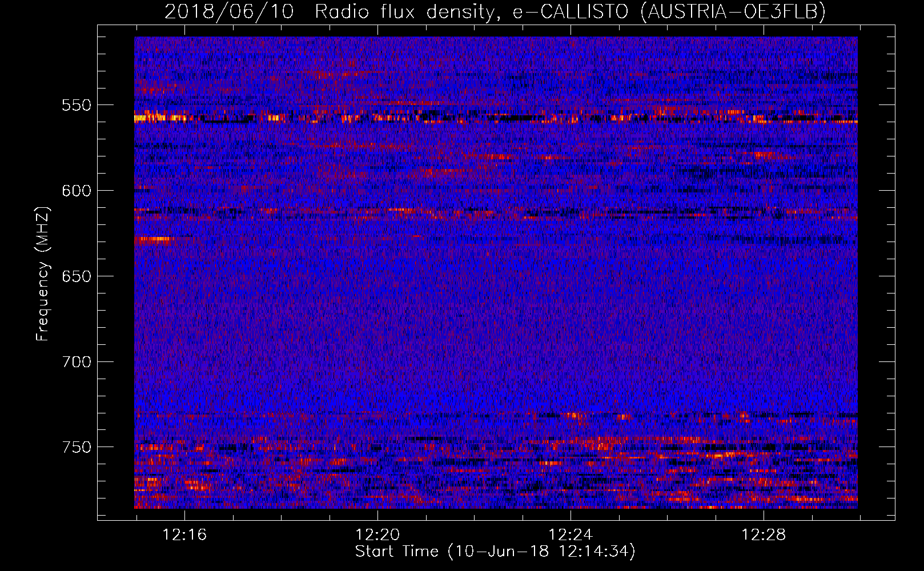The height and width of the screenshot is (571, 924).
Task: Click the plot title mentioning e-CALLISTO
Action: point(495,11)
